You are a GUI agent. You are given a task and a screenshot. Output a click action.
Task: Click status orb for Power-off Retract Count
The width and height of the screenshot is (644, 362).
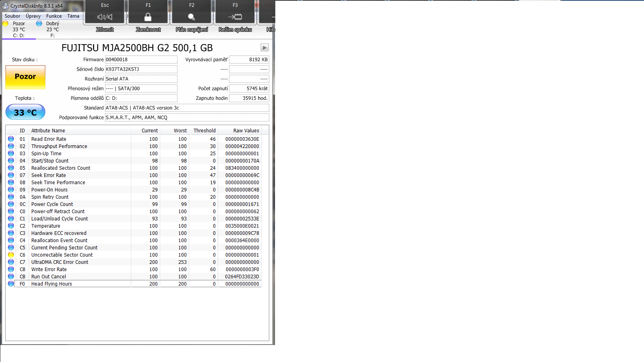(11, 211)
